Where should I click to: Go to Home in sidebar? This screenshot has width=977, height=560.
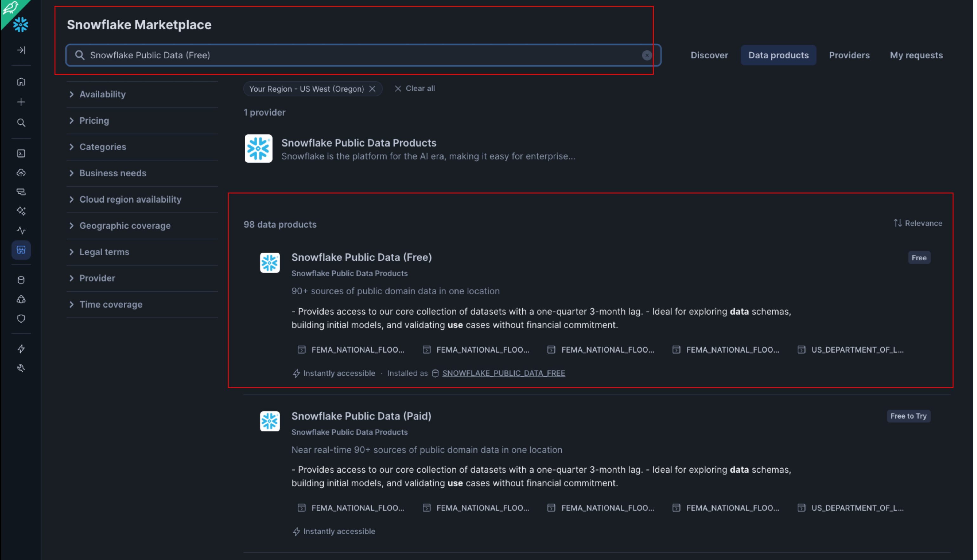(21, 81)
